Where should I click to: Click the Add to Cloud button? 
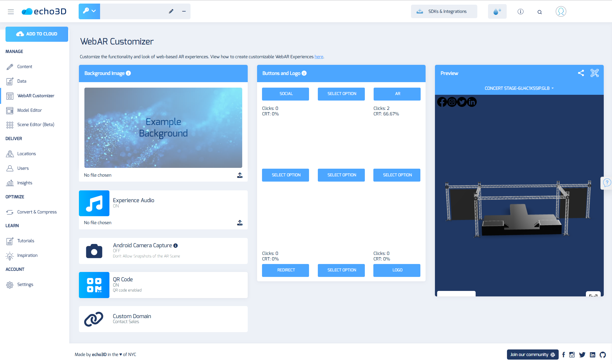click(37, 34)
